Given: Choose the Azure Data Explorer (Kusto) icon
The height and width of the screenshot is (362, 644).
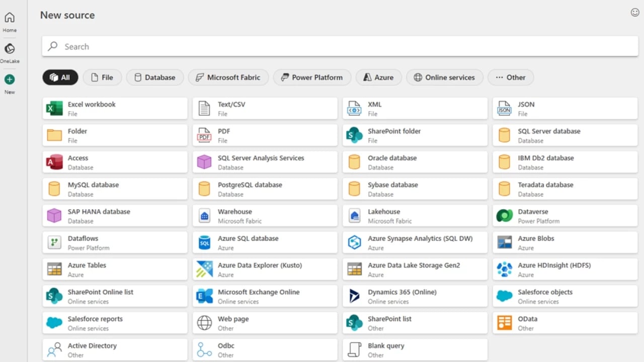Looking at the screenshot, I should pyautogui.click(x=204, y=269).
